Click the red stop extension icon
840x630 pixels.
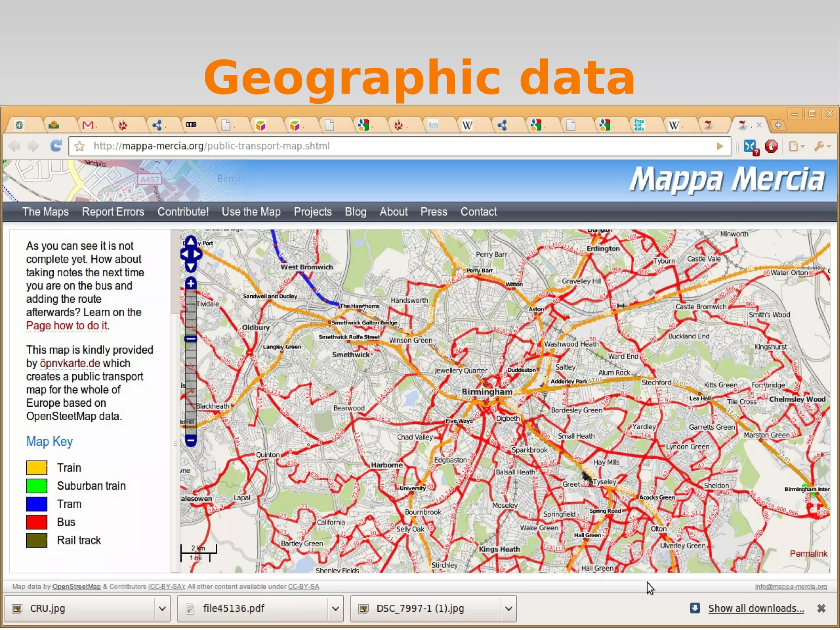tap(771, 147)
